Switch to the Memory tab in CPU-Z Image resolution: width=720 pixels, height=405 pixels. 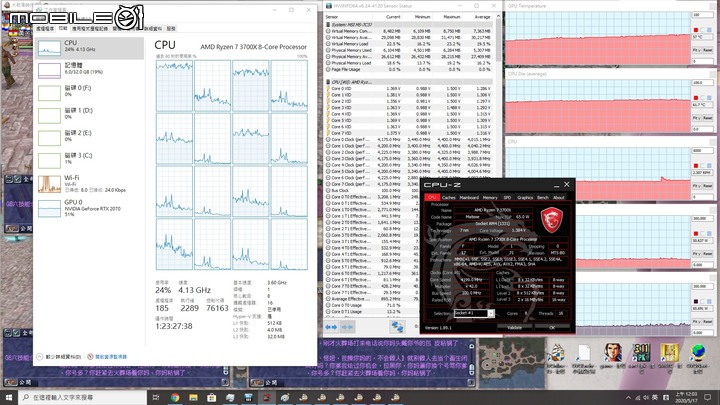pyautogui.click(x=490, y=197)
